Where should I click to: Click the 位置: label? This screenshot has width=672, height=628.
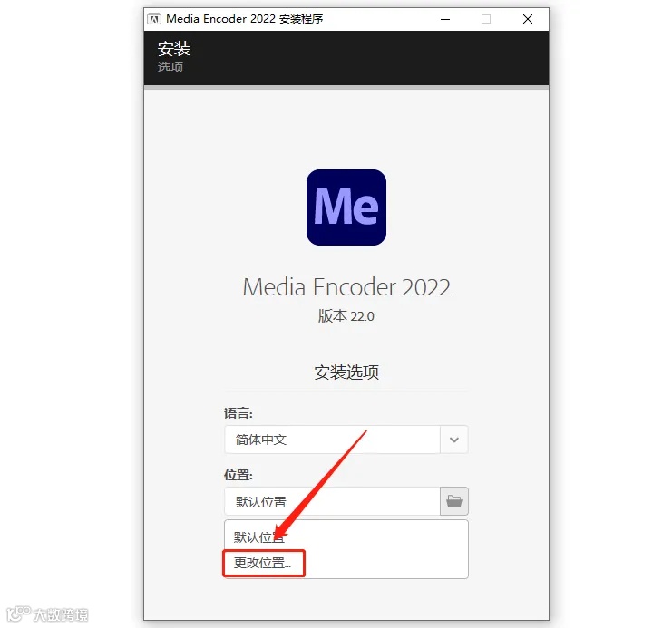click(239, 475)
